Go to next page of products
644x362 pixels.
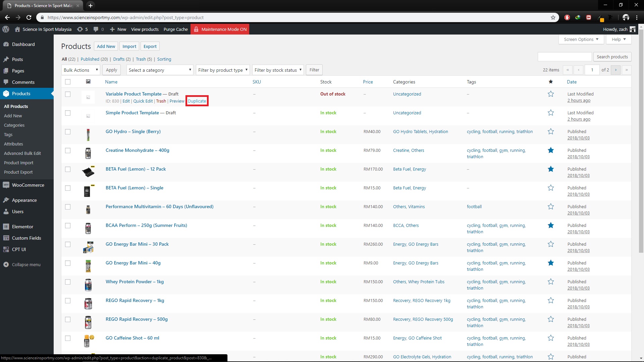[x=616, y=70]
